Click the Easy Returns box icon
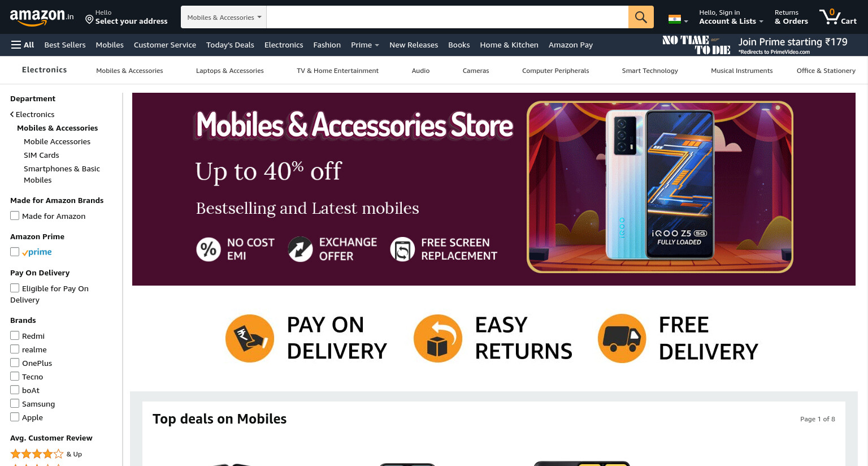This screenshot has width=868, height=466. click(x=438, y=338)
